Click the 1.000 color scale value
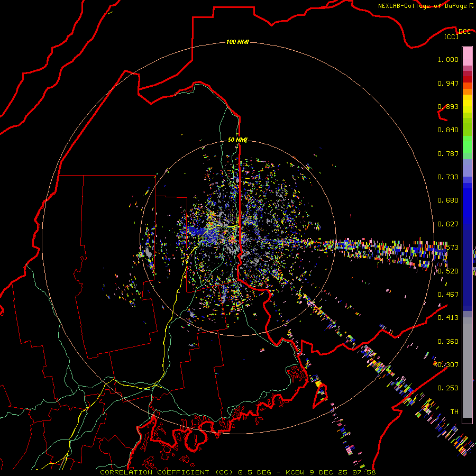The image size is (476, 476). [x=448, y=59]
